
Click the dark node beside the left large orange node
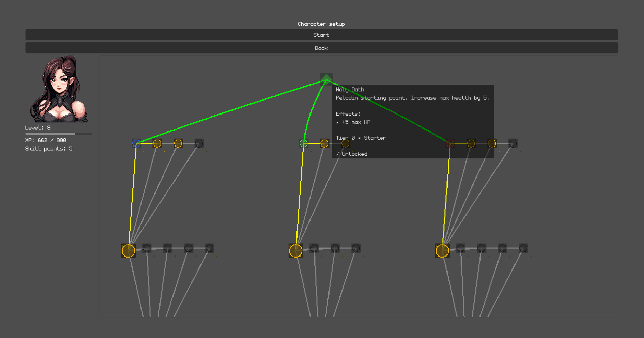coord(147,248)
